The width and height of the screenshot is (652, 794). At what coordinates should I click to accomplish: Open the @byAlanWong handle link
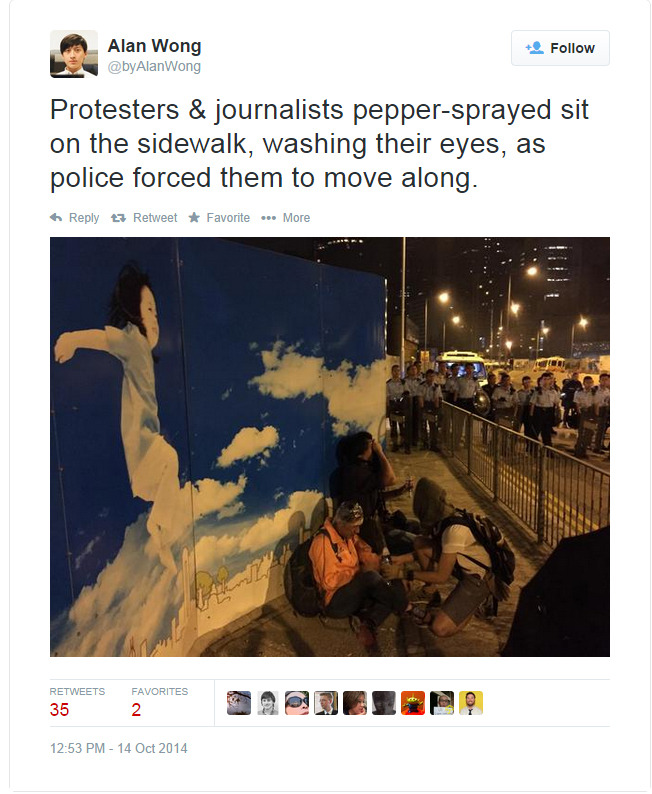tap(154, 66)
